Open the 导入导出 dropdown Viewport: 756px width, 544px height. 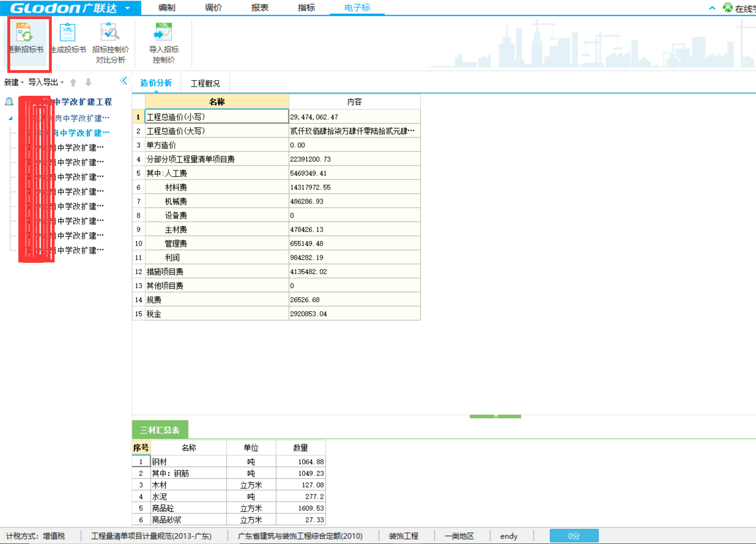coord(46,82)
